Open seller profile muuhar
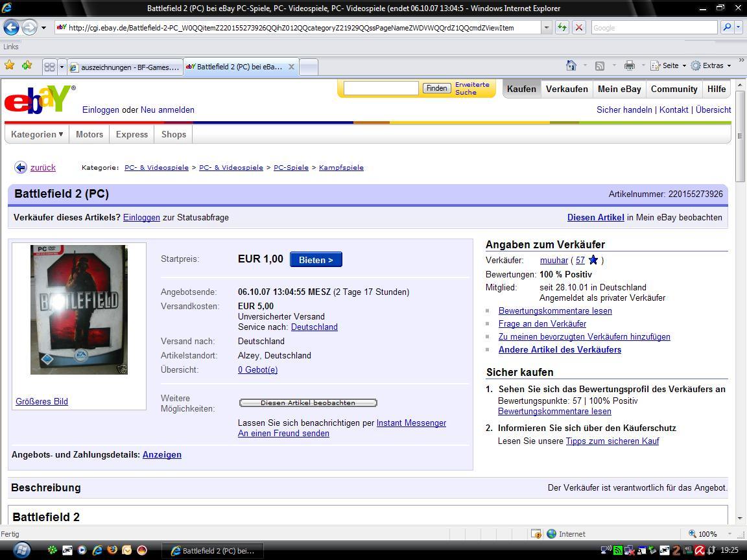The width and height of the screenshot is (747, 560). click(x=554, y=261)
